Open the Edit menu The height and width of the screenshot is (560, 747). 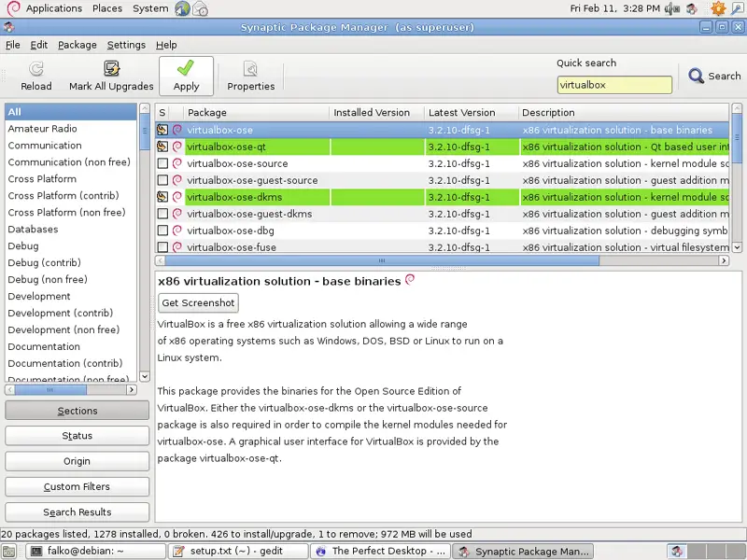click(x=38, y=45)
